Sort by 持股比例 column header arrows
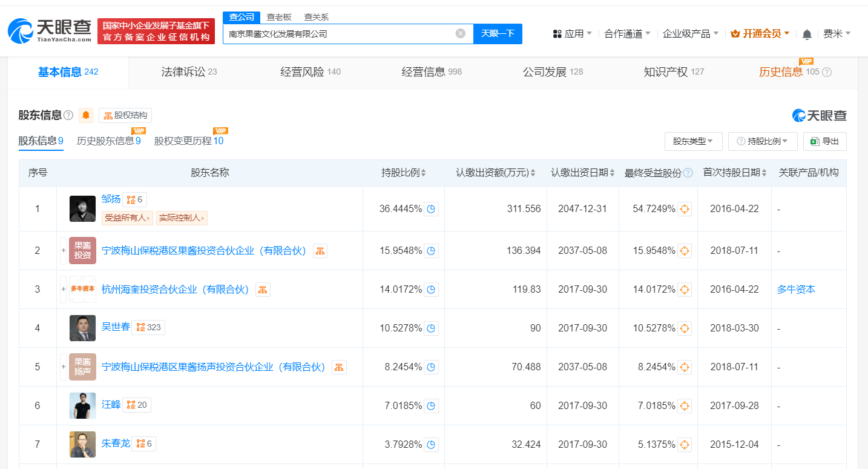868x469 pixels. point(423,173)
